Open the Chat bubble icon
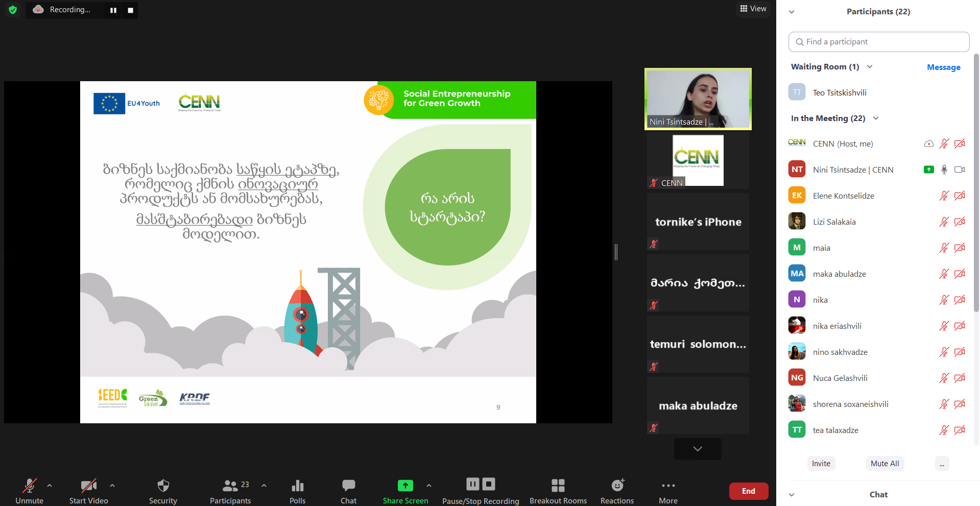Screen dimensions: 980x506 348,486
